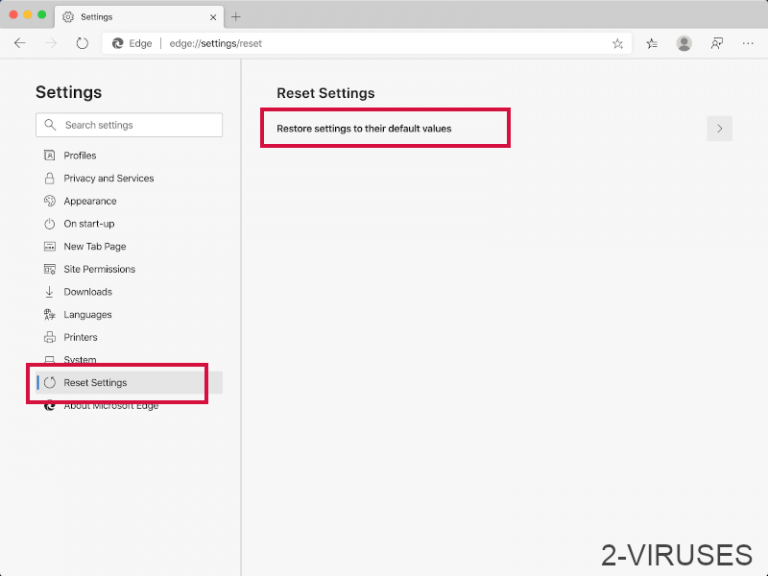Open Appearance settings
This screenshot has width=768, height=576.
click(x=90, y=201)
